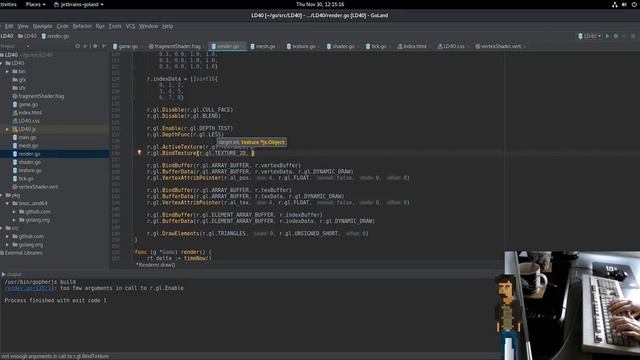Open tick.go in the project tree
This screenshot has height=360, width=640.
(x=23, y=179)
